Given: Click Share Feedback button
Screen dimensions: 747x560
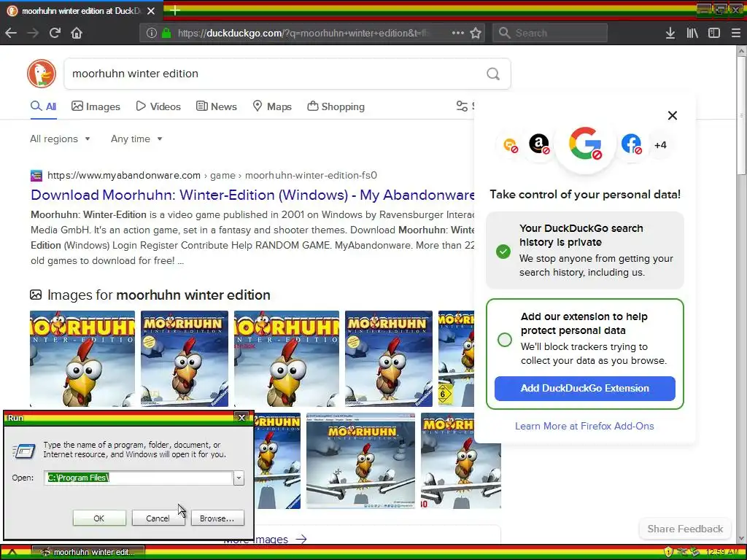Looking at the screenshot, I should click(x=684, y=529).
